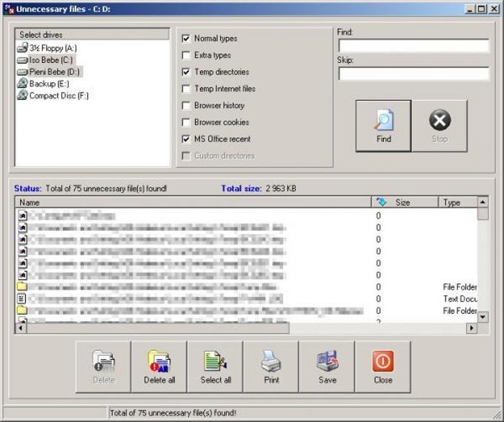Close the window with title bar X
Screen dimensions: 504x422
[x=494, y=9]
